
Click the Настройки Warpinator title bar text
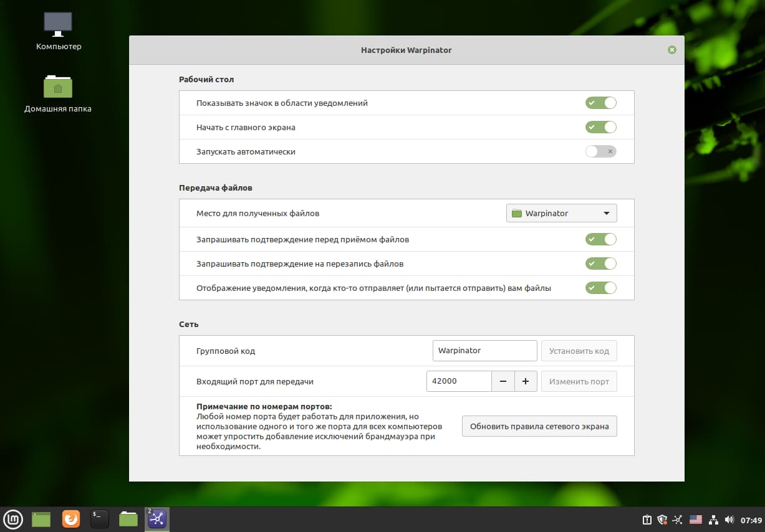coord(407,50)
